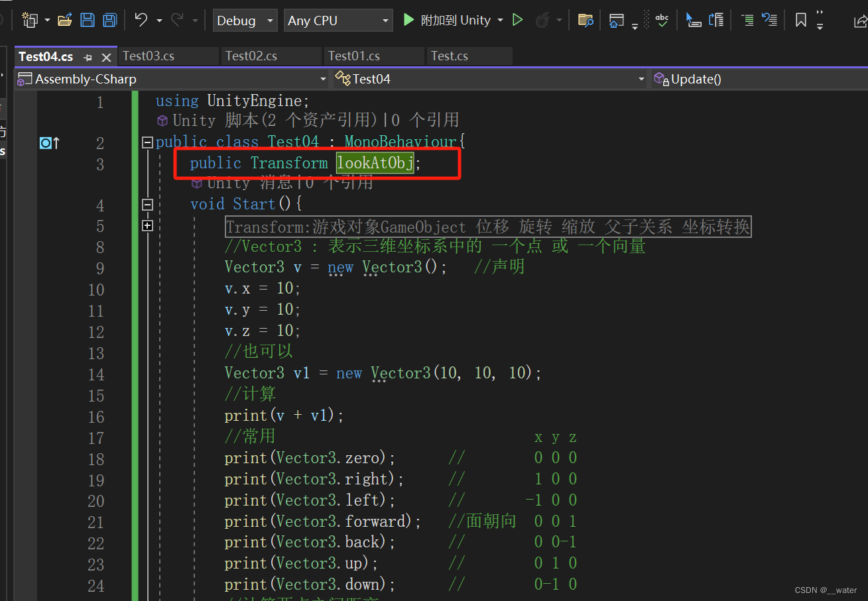Undo the last edit
Image resolution: width=868 pixels, height=601 pixels.
[141, 21]
